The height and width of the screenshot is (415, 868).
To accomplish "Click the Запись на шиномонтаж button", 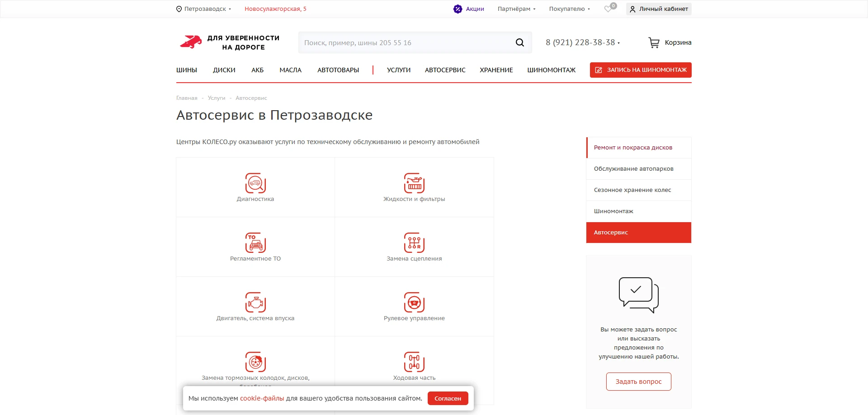I will pos(641,70).
